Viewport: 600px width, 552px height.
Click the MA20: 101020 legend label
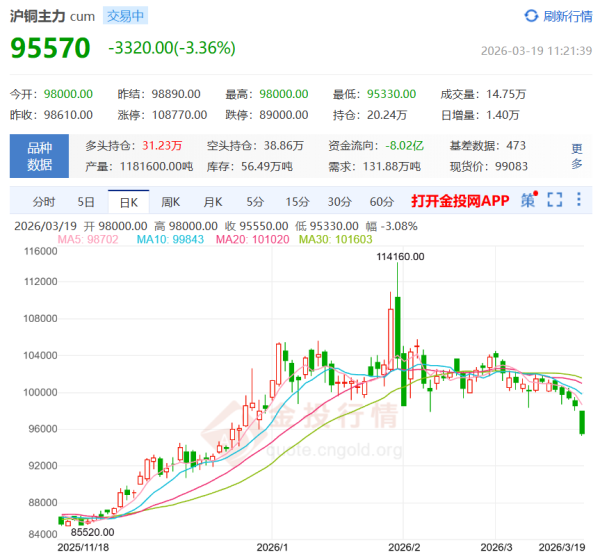[253, 239]
